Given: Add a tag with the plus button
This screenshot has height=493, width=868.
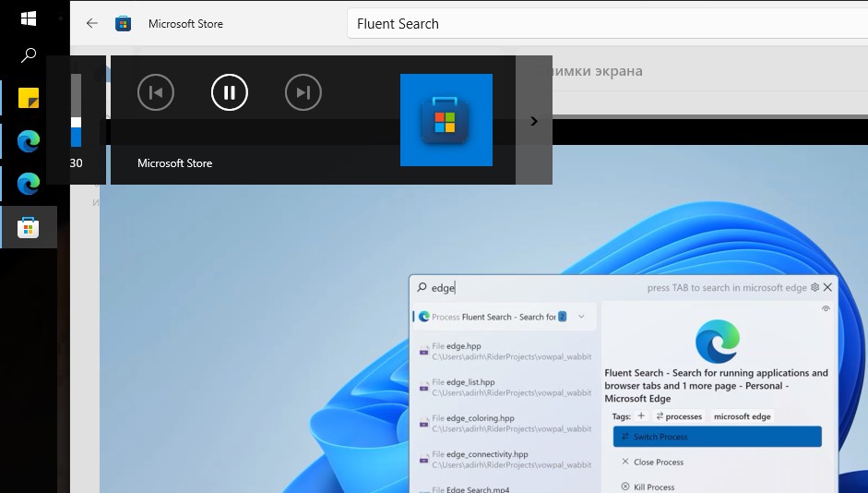Looking at the screenshot, I should point(641,415).
